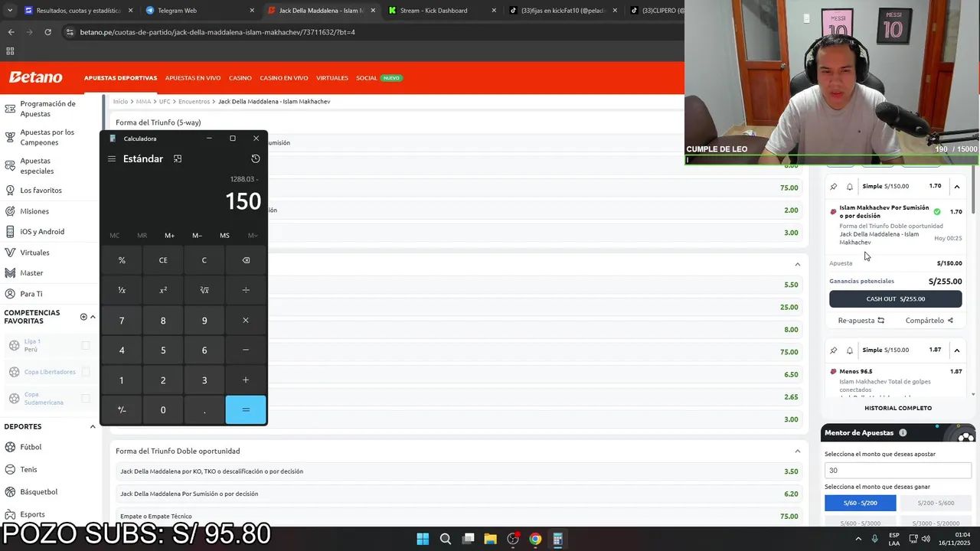Switch to the Stream - Kick Dashboard tab

tap(442, 11)
